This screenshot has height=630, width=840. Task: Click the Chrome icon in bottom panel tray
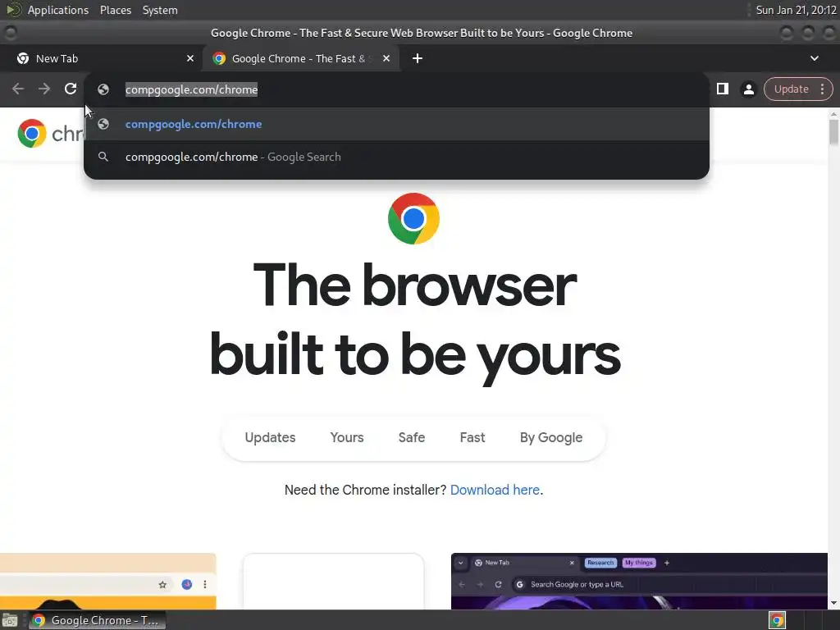click(x=777, y=620)
